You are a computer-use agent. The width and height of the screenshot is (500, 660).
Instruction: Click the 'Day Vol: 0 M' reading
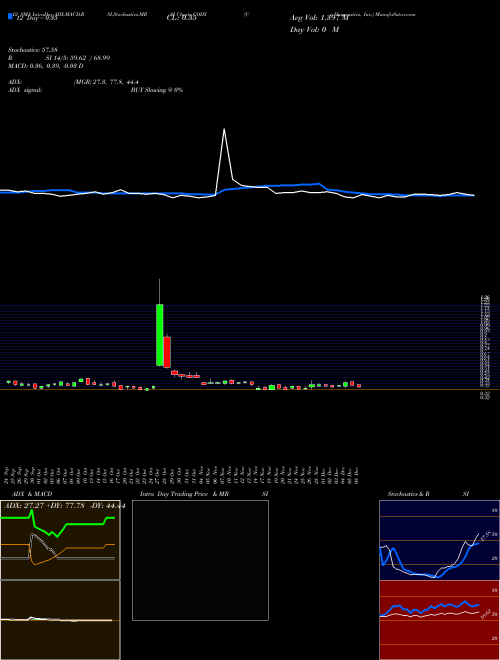(x=314, y=29)
